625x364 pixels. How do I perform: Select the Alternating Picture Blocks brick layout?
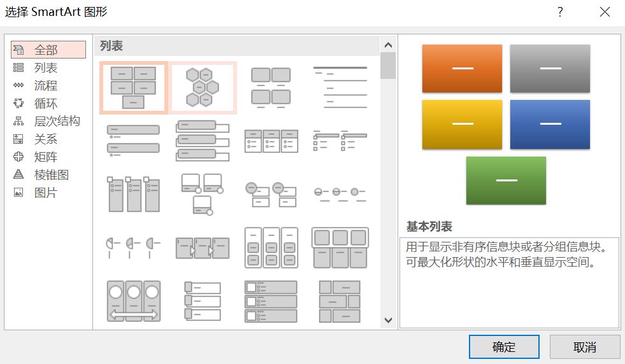pyautogui.click(x=340, y=301)
